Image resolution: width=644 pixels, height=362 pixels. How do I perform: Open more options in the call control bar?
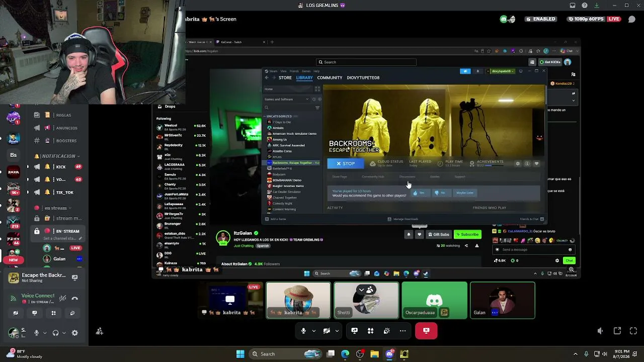click(x=403, y=331)
